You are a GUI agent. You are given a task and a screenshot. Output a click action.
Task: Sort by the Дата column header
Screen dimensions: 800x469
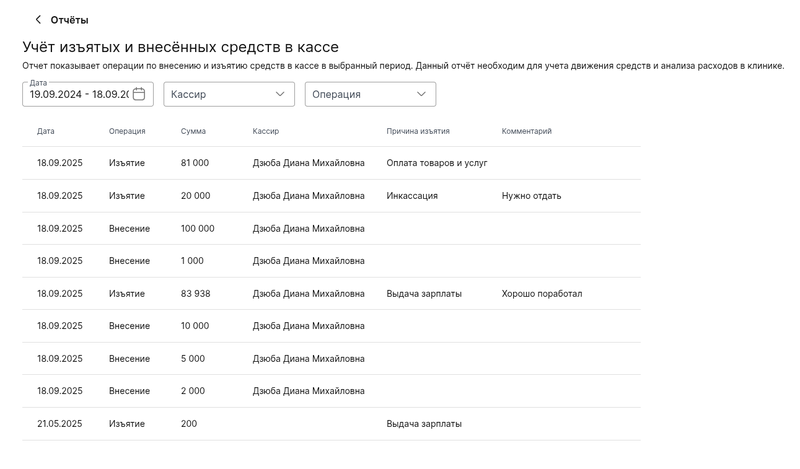[x=46, y=131]
